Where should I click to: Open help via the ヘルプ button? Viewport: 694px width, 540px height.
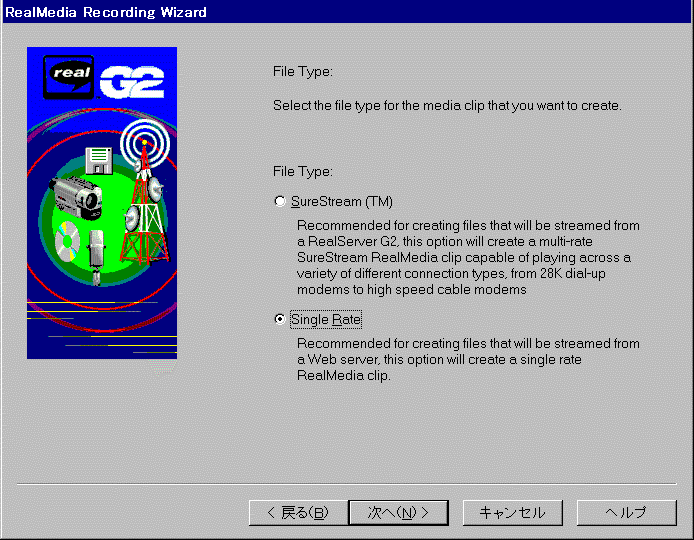pos(626,513)
